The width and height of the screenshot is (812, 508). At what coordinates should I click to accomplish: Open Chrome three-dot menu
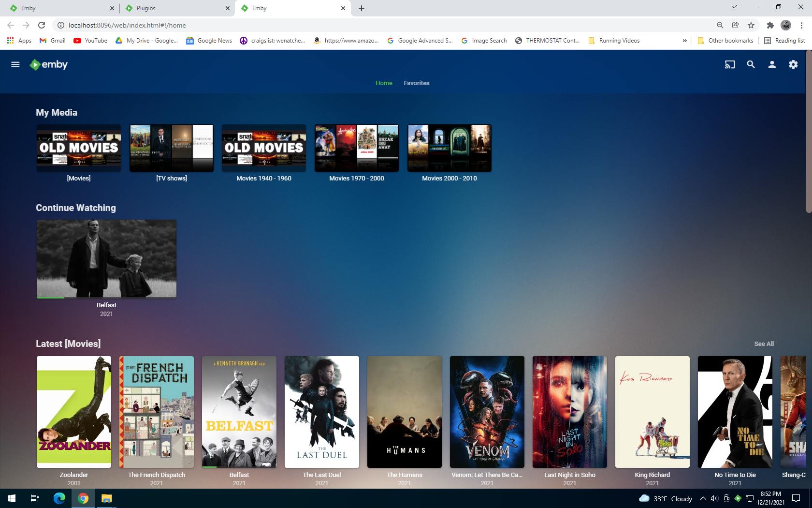pos(801,25)
